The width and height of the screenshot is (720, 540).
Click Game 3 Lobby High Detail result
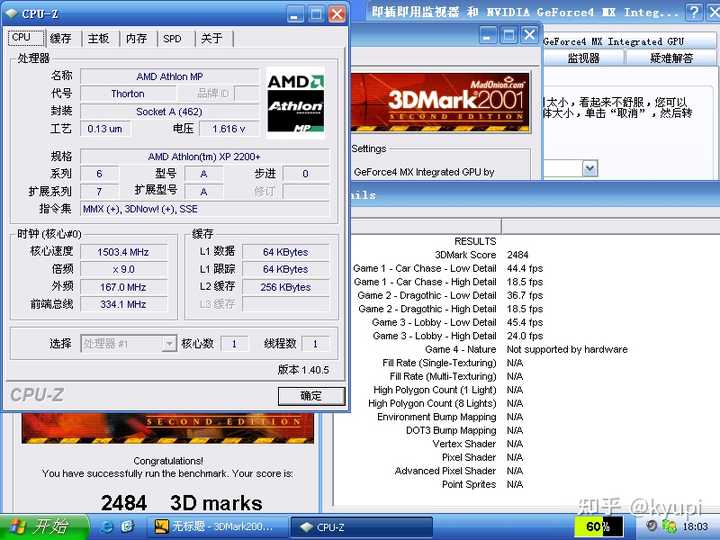coord(457,336)
